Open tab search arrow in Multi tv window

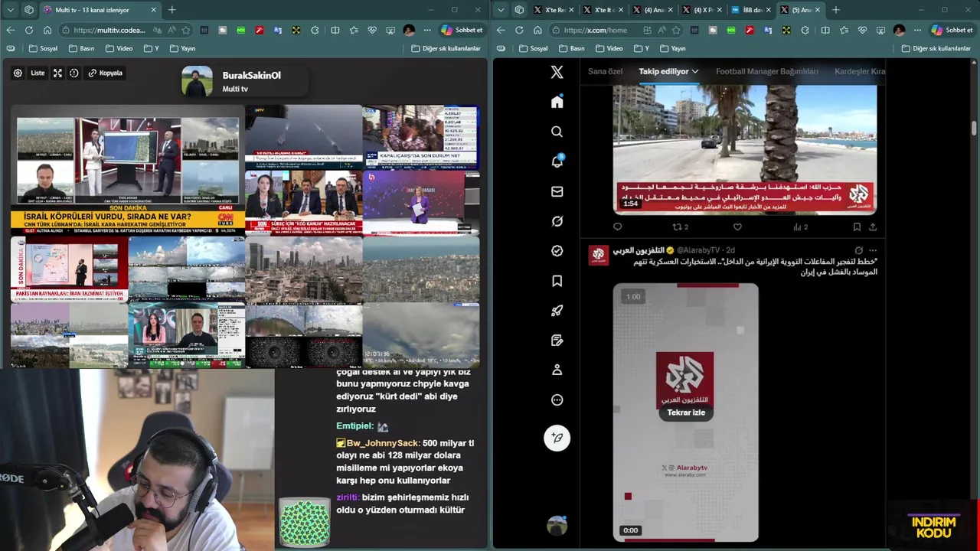tap(11, 10)
